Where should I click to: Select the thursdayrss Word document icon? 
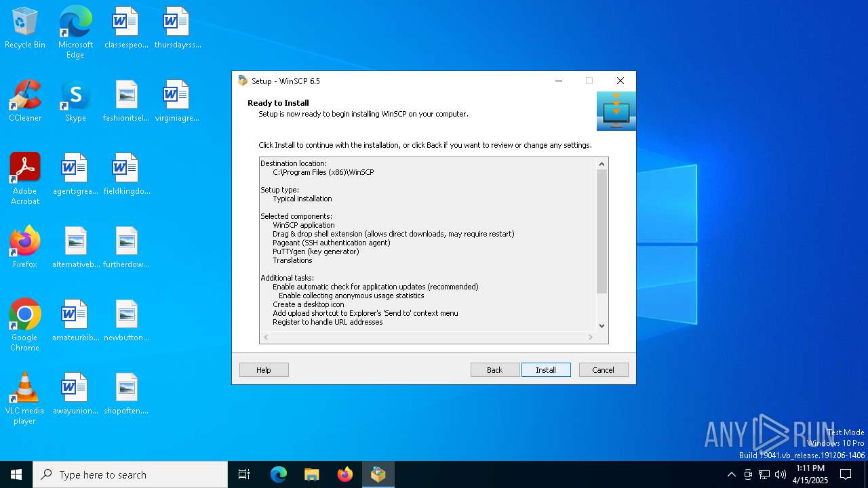[x=177, y=28]
